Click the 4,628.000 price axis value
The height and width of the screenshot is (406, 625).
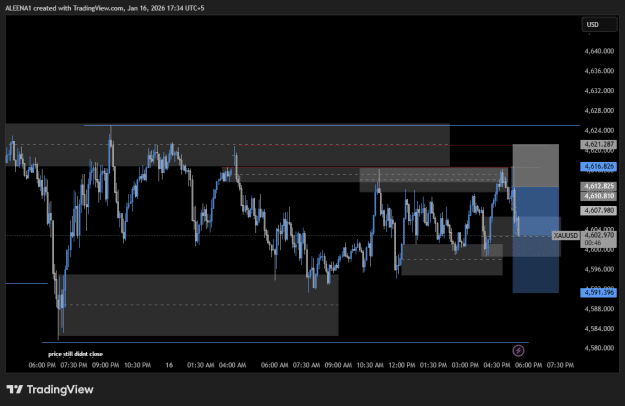pyautogui.click(x=599, y=110)
